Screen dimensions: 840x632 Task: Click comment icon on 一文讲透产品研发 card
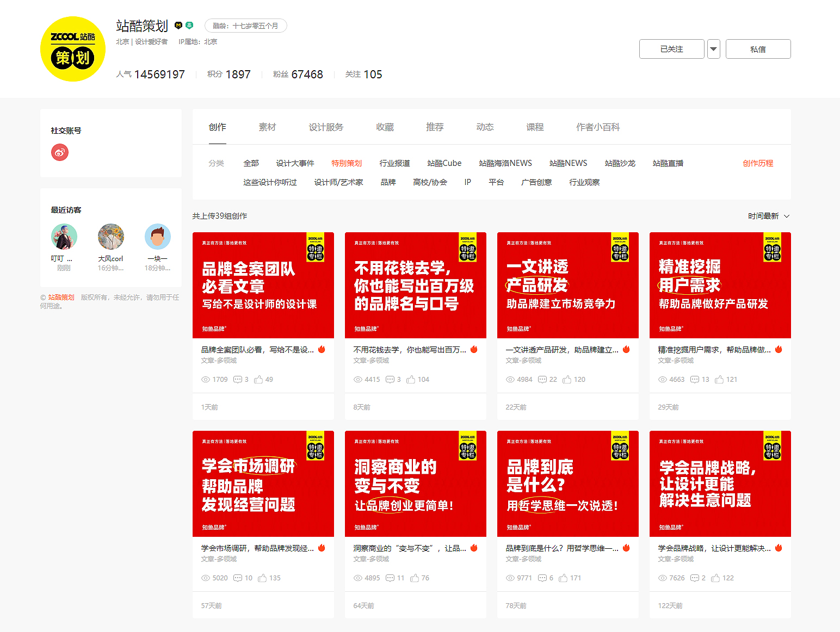pyautogui.click(x=542, y=380)
